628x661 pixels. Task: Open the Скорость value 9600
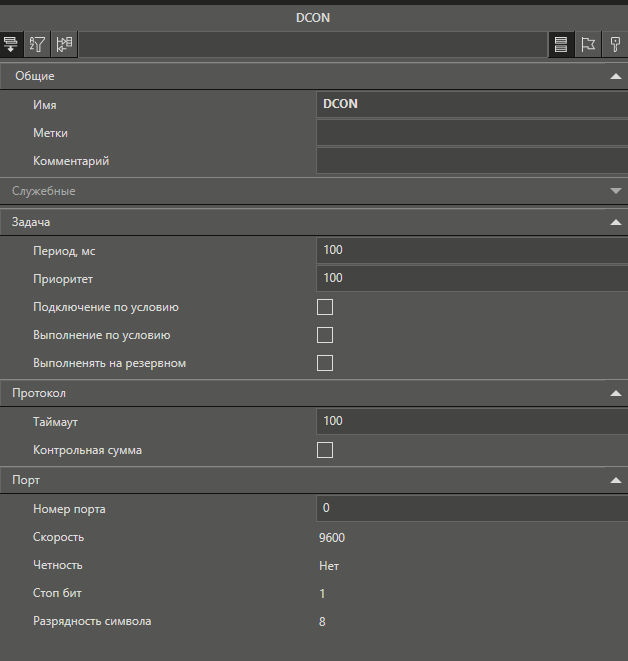(333, 537)
